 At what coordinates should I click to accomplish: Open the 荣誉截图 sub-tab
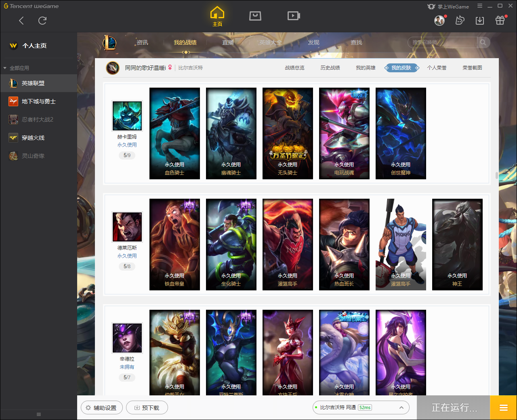point(472,68)
